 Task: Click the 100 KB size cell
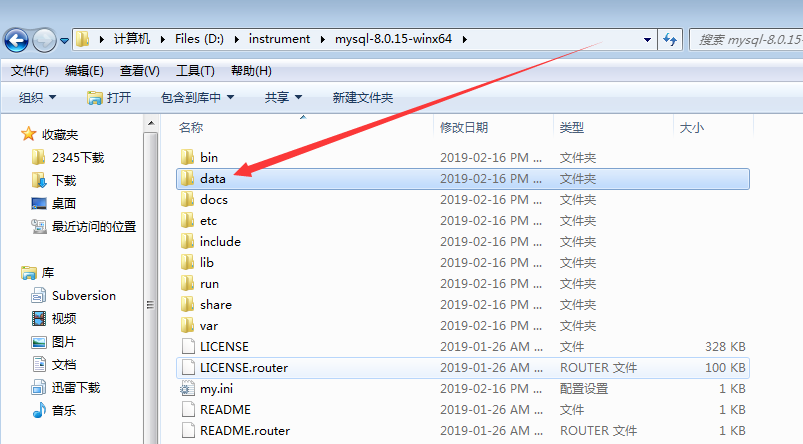click(x=725, y=368)
